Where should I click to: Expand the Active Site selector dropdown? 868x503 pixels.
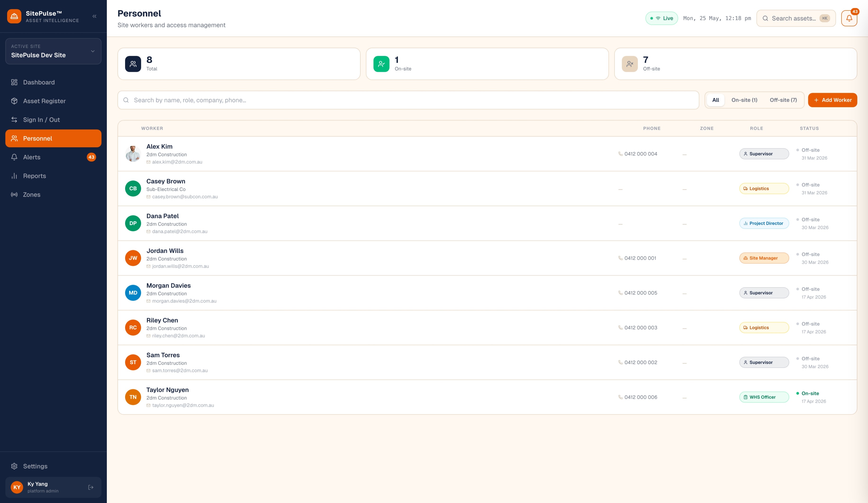click(53, 51)
